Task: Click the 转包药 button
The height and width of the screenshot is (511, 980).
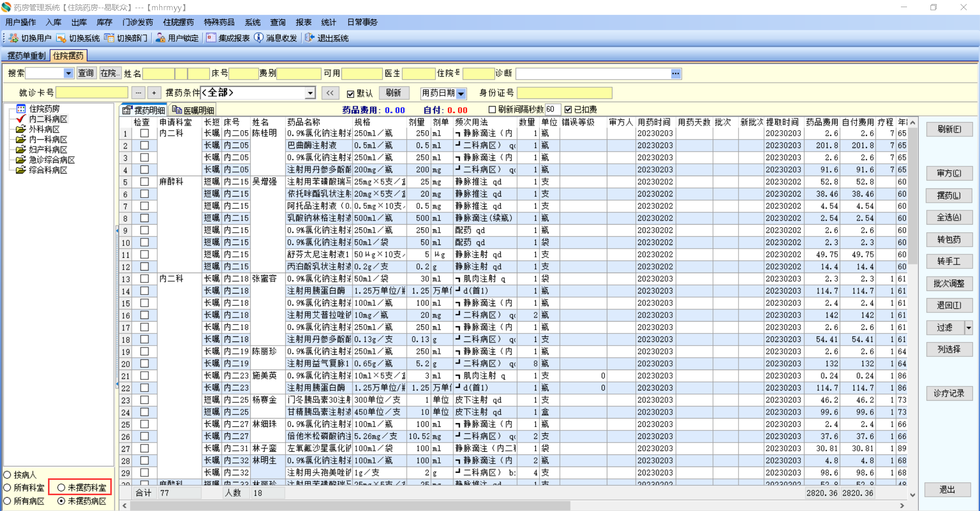Action: 949,240
